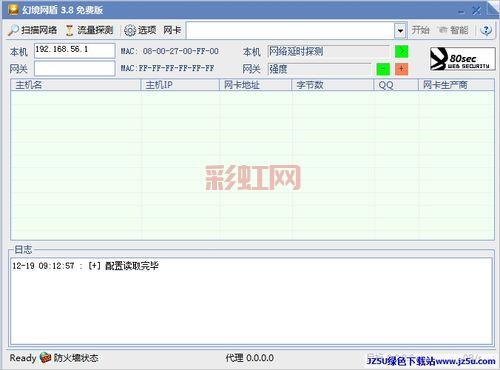
Task: Click inside the 网卡 adapter combo box
Action: (x=290, y=31)
